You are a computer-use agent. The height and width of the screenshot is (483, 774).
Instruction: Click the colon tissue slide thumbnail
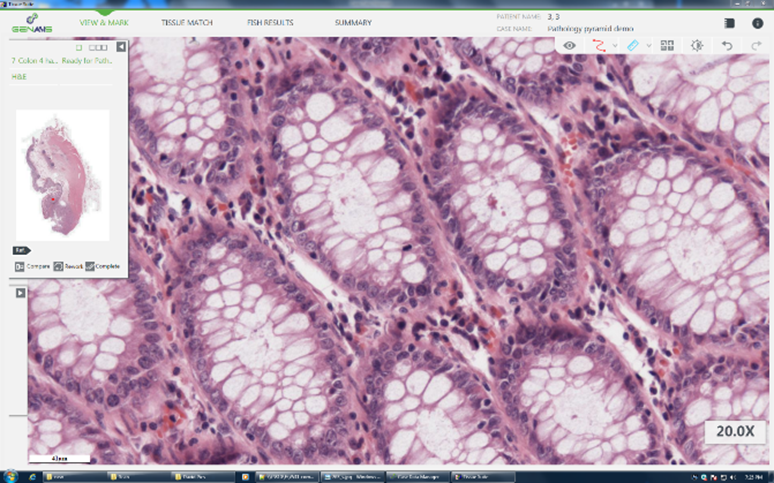(64, 174)
